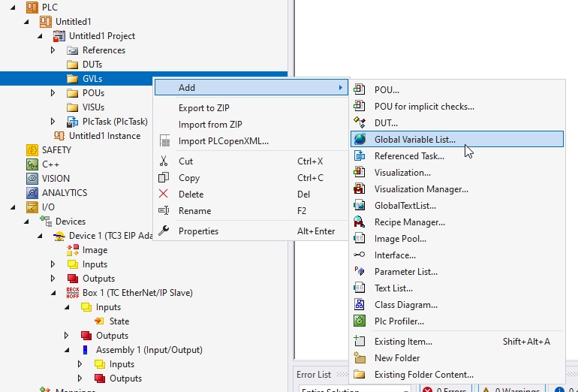This screenshot has width=578, height=392.
Task: Expand the PlcTask (PlcTask) node
Action: point(53,122)
